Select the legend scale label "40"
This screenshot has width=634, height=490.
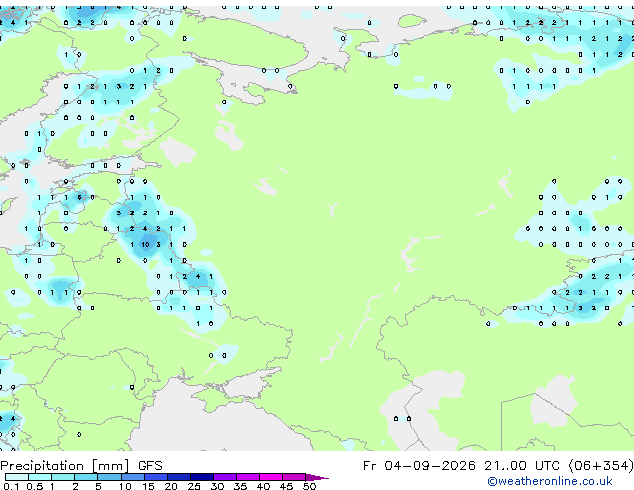(x=263, y=486)
